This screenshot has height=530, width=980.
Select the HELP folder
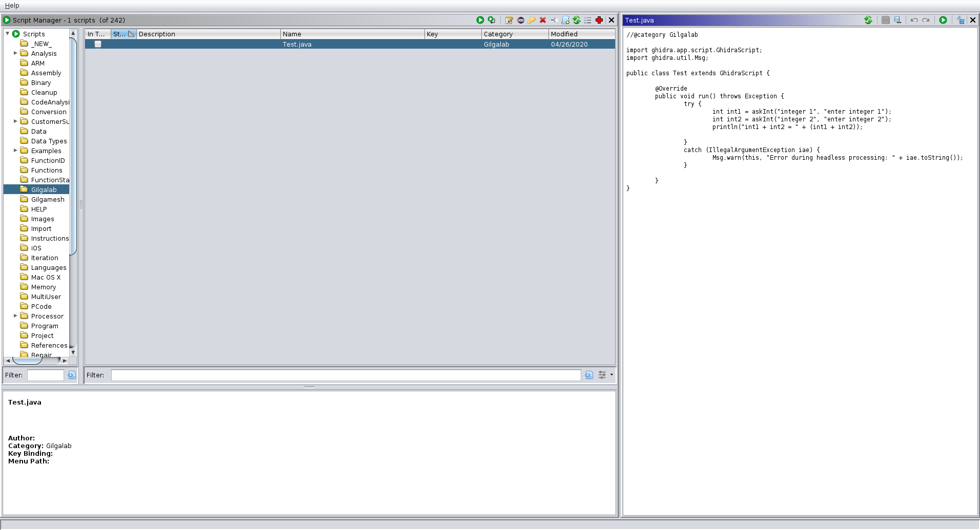click(38, 209)
